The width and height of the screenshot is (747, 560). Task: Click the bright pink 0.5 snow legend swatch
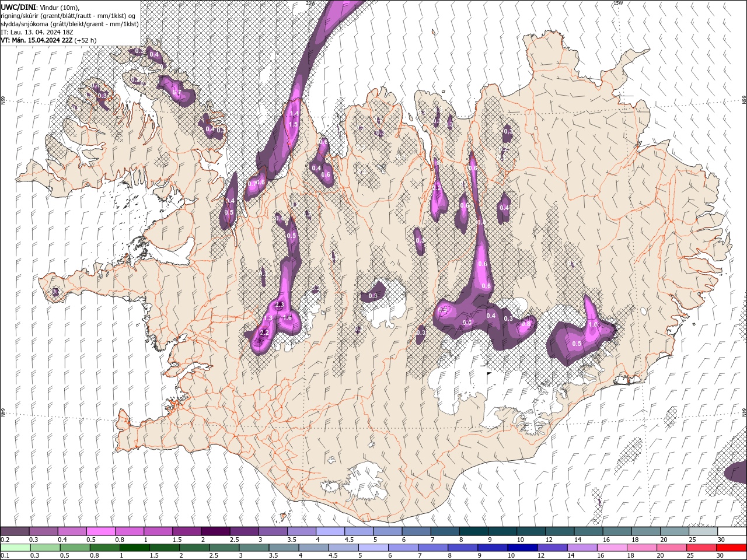101,531
